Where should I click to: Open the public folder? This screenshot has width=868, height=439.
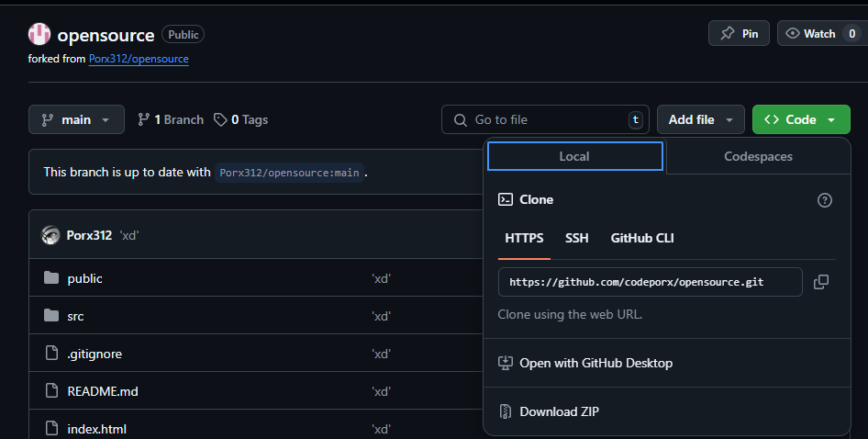click(x=84, y=278)
